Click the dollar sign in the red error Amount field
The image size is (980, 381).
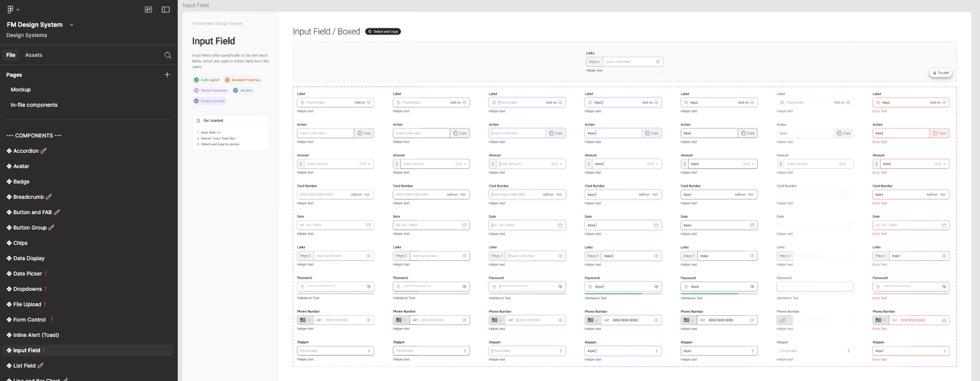point(877,164)
